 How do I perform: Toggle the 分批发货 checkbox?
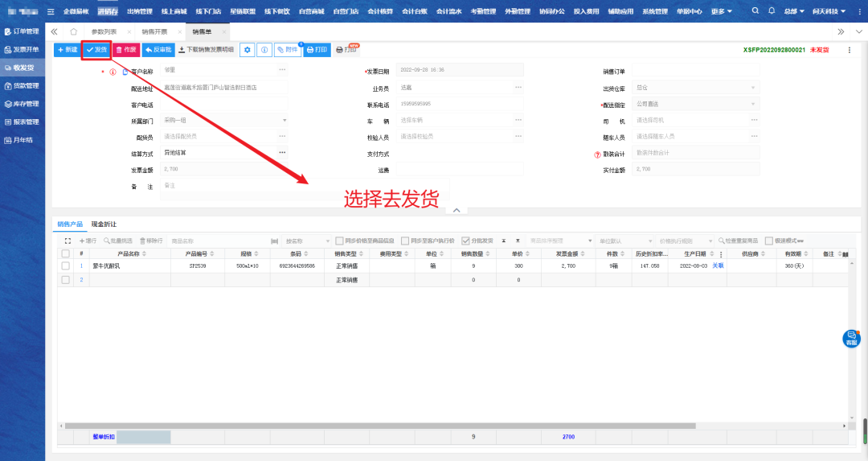coord(465,241)
